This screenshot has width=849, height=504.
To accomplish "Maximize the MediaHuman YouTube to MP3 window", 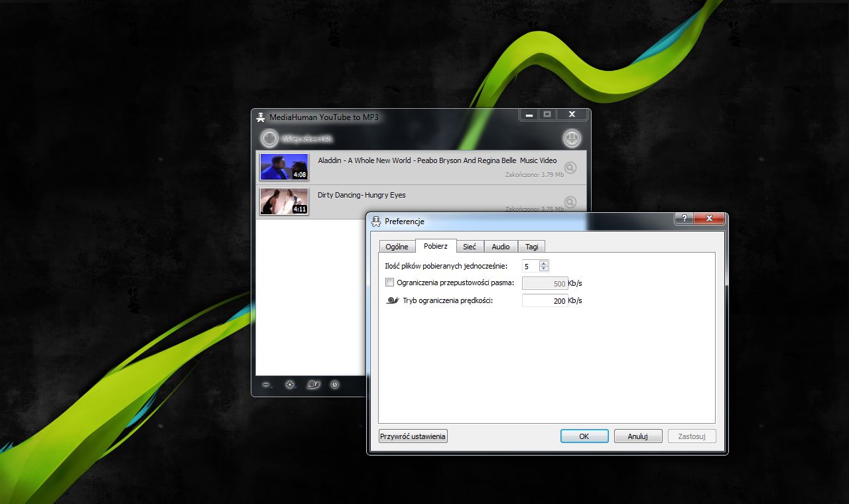I will (x=547, y=115).
